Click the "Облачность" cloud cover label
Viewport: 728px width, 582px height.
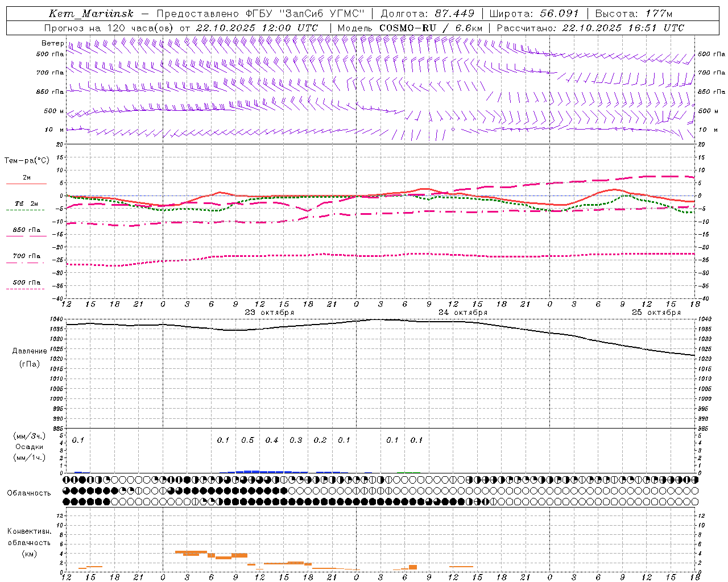click(x=29, y=493)
